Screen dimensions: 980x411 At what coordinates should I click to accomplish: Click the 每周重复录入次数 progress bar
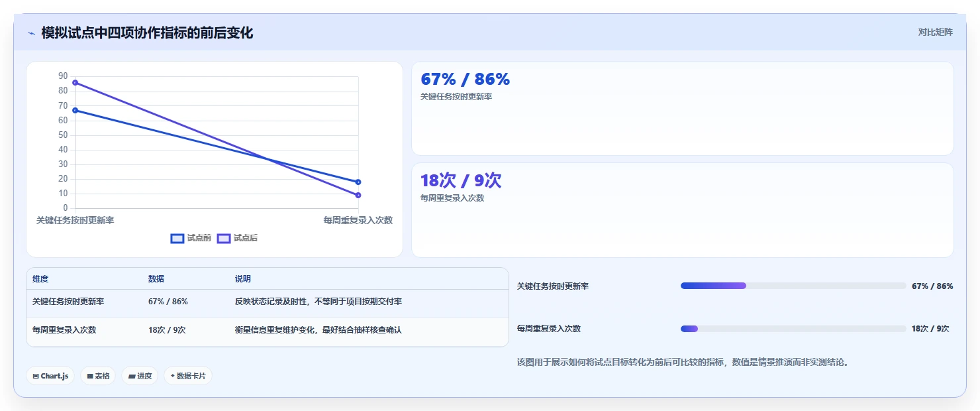pos(793,329)
